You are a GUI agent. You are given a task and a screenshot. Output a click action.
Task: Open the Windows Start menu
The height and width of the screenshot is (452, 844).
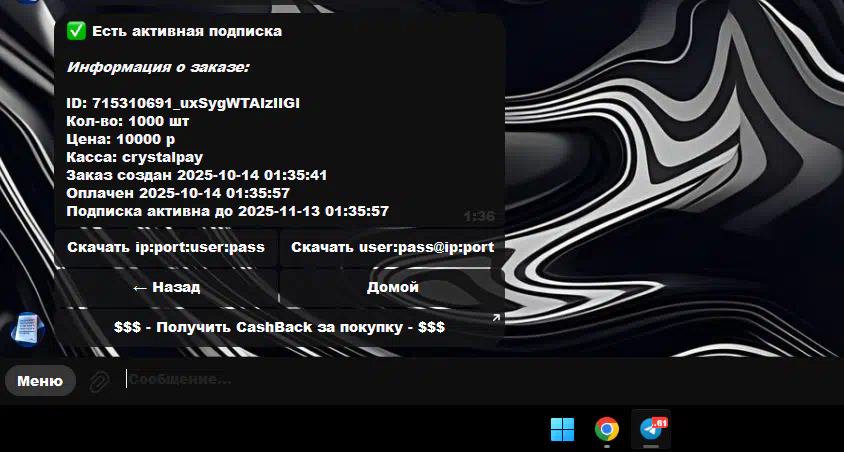(562, 429)
